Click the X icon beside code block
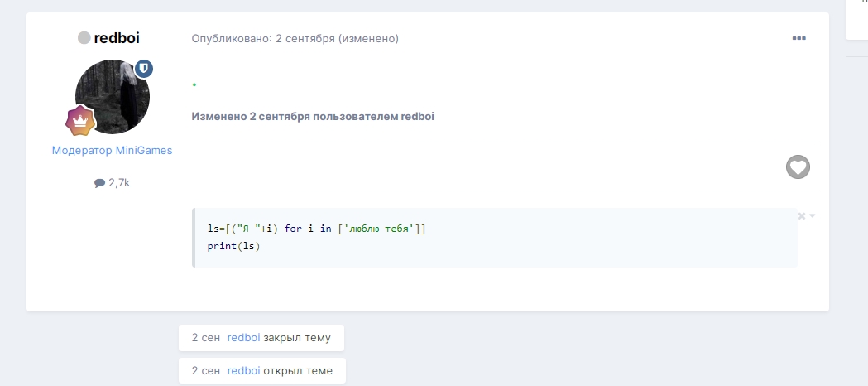Viewport: 868px width, 386px height. pyautogui.click(x=801, y=216)
